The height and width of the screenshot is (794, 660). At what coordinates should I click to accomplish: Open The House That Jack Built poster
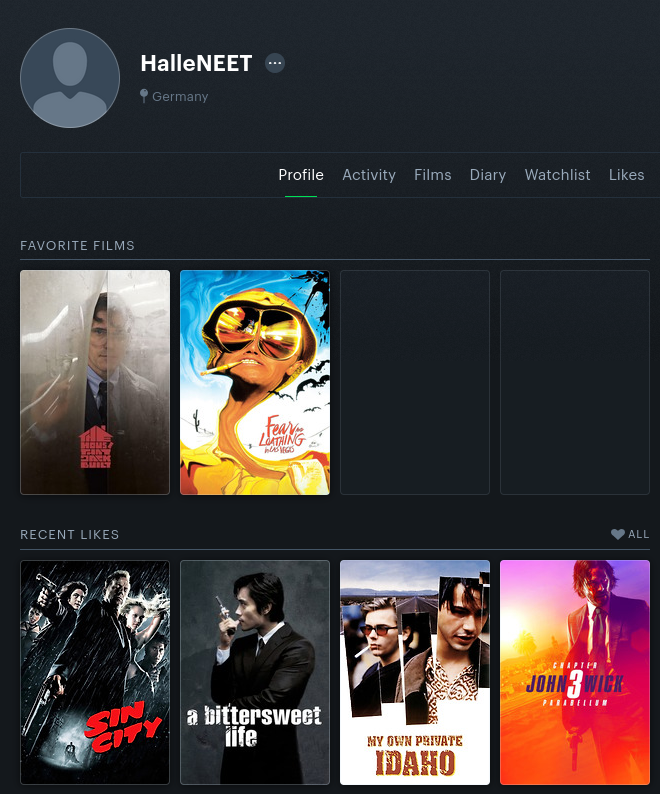(95, 382)
